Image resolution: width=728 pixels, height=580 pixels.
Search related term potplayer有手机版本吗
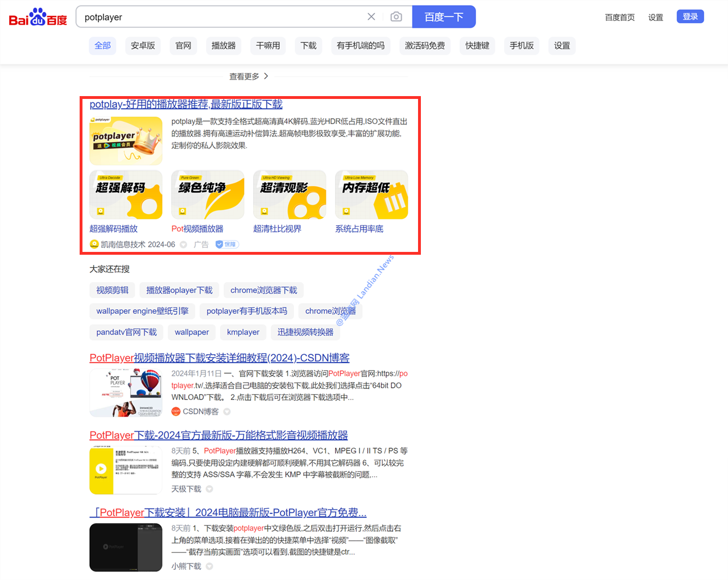click(x=247, y=311)
